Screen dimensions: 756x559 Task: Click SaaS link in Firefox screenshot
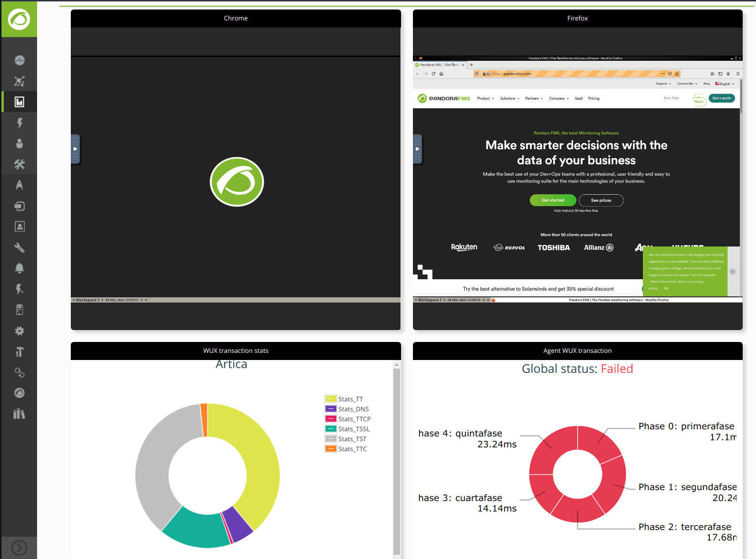point(579,99)
